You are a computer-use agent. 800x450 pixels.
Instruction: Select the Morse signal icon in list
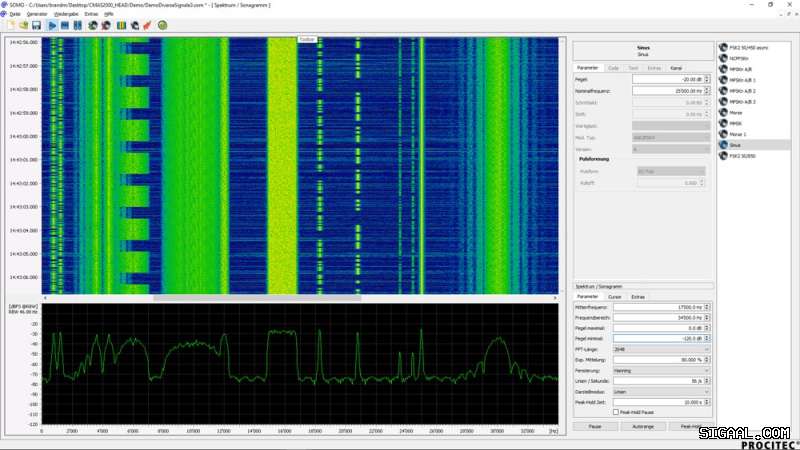[x=723, y=112]
